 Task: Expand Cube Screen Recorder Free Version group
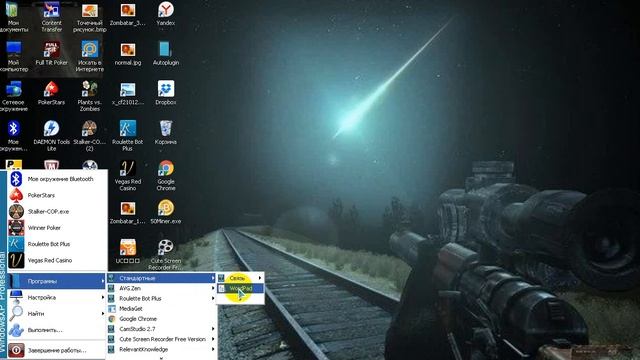click(x=161, y=339)
